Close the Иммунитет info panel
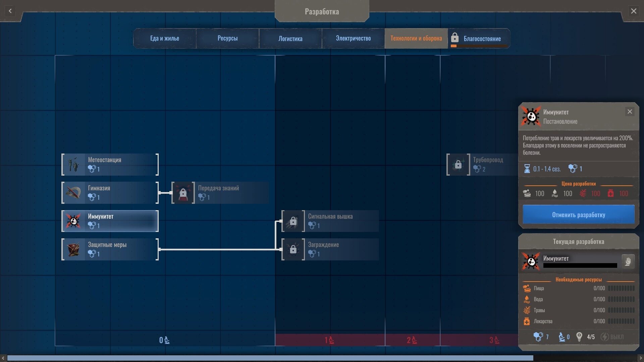Image resolution: width=644 pixels, height=362 pixels. (x=630, y=112)
